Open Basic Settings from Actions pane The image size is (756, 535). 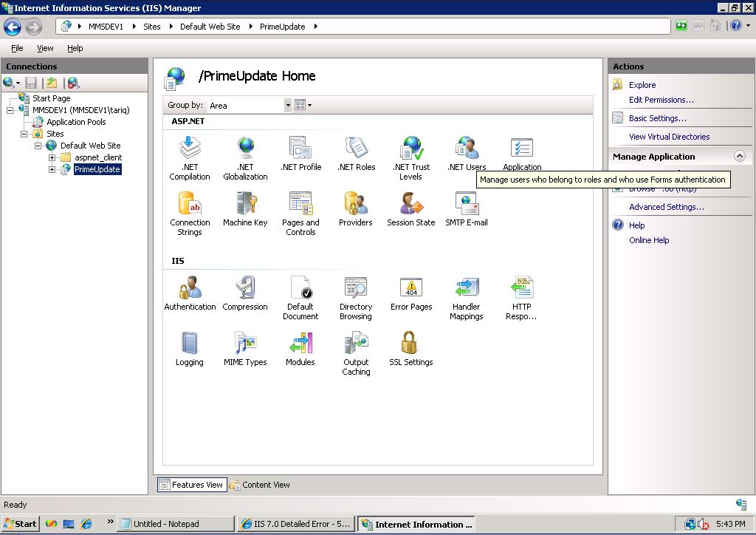pyautogui.click(x=658, y=118)
